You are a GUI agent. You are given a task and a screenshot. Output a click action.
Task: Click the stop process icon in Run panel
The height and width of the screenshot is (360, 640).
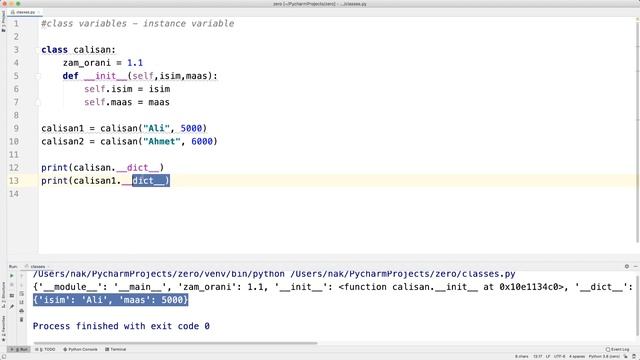11,284
